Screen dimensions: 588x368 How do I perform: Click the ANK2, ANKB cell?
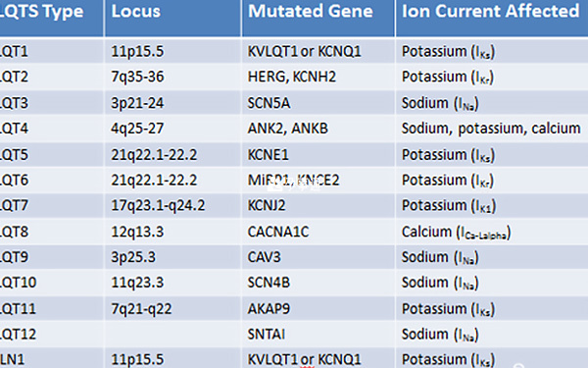318,128
